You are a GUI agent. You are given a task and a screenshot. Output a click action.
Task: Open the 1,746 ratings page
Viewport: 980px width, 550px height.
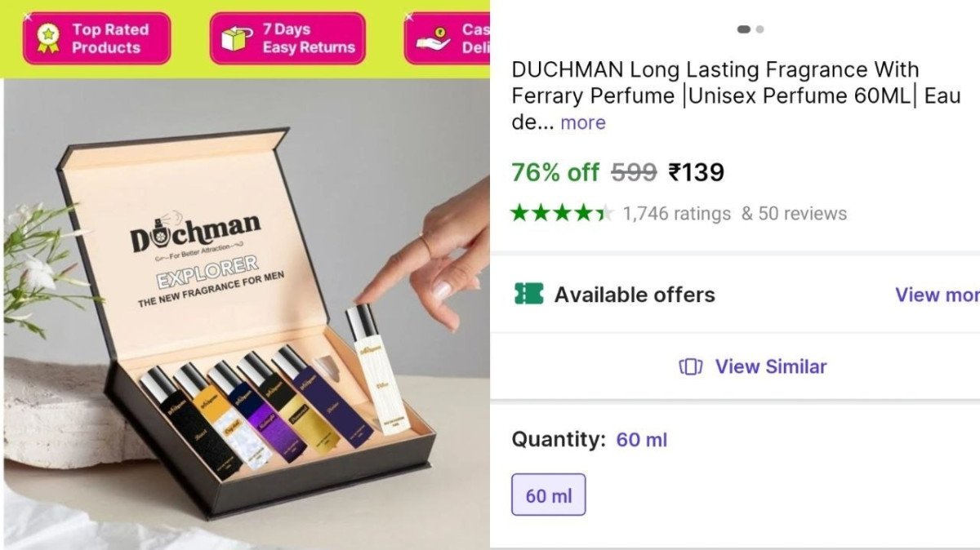point(675,213)
